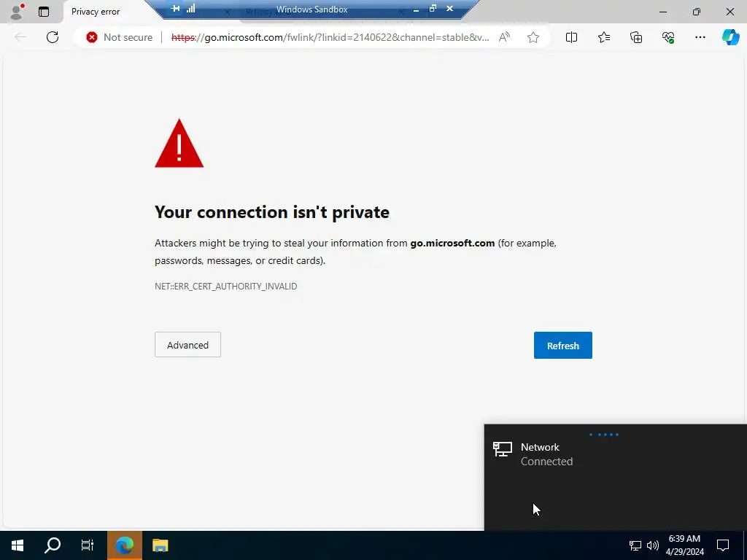Click the volume speaker tray icon
This screenshot has width=747, height=560.
pyautogui.click(x=653, y=545)
